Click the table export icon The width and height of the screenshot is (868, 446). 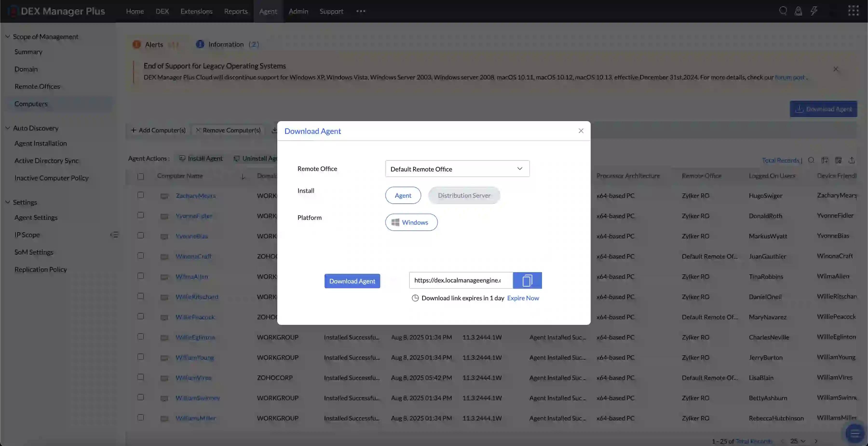pyautogui.click(x=852, y=160)
